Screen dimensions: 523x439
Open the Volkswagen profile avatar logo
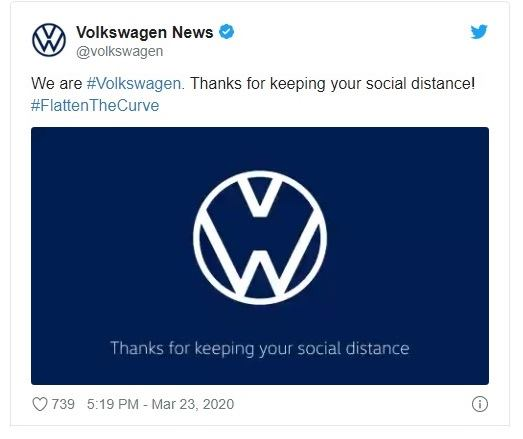49,40
